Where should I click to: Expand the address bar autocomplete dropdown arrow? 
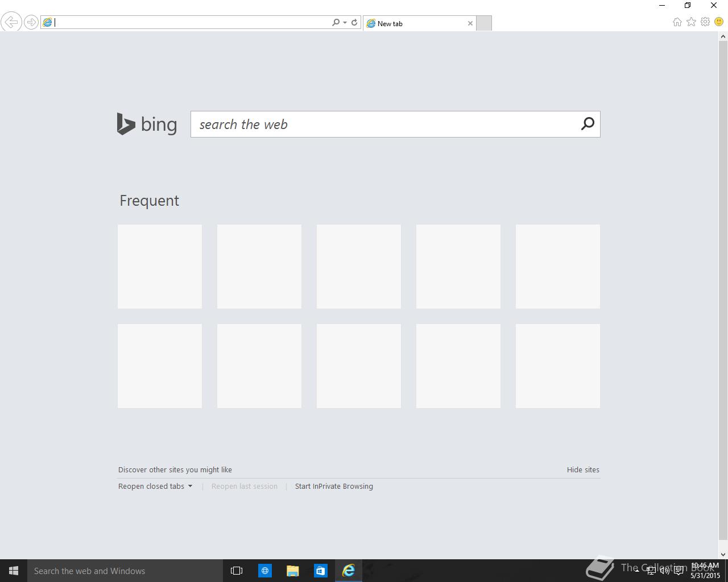345,23
